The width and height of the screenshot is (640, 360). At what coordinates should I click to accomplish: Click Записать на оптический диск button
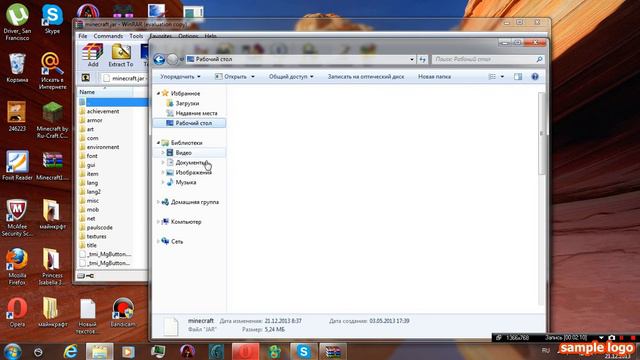point(366,77)
